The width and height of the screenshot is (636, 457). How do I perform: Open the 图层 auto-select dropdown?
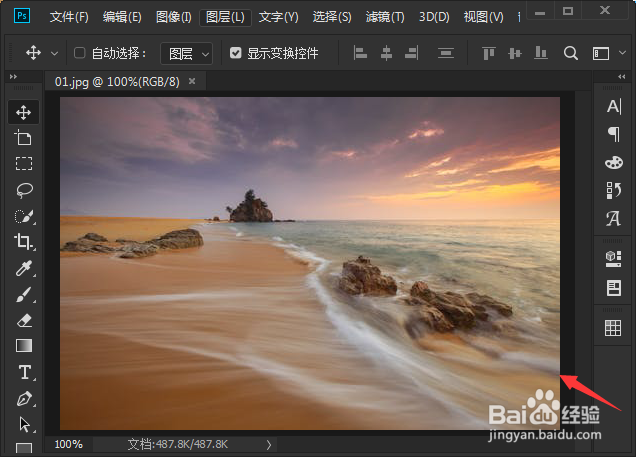click(x=187, y=54)
